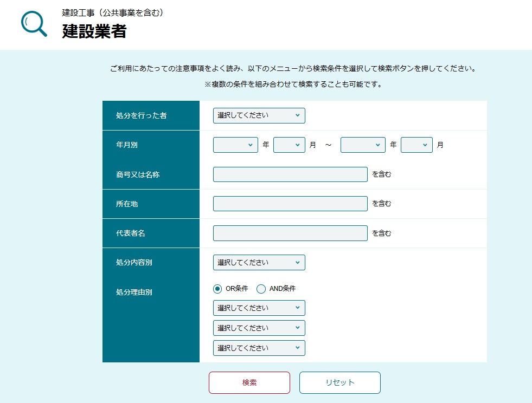Click the 商号又は名称 text input field
This screenshot has height=403, width=532.
pos(290,174)
